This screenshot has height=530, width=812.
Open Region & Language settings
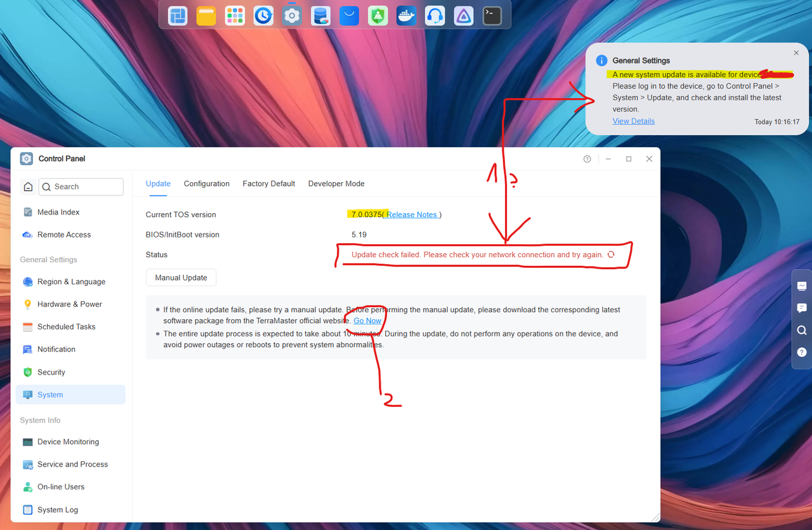click(x=70, y=282)
